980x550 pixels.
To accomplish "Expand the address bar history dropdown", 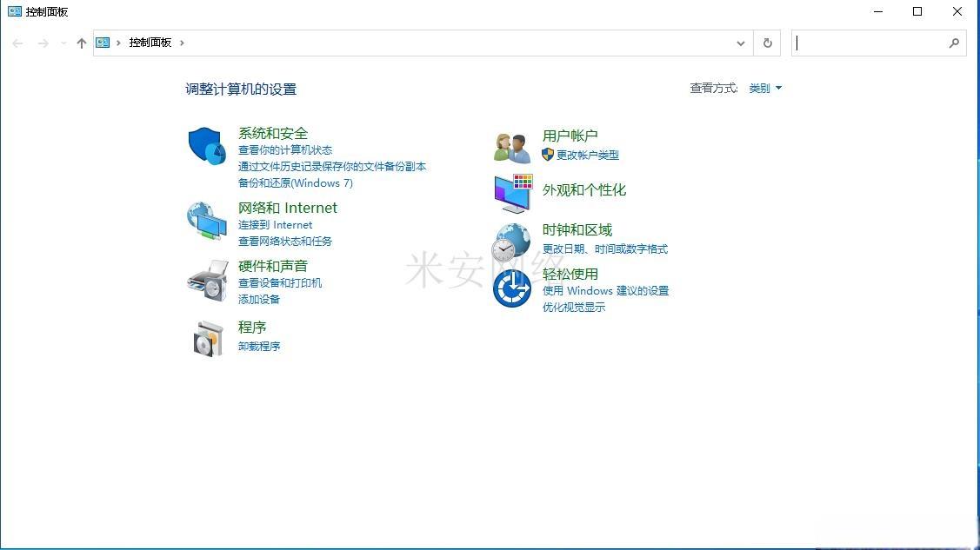I will tap(741, 43).
